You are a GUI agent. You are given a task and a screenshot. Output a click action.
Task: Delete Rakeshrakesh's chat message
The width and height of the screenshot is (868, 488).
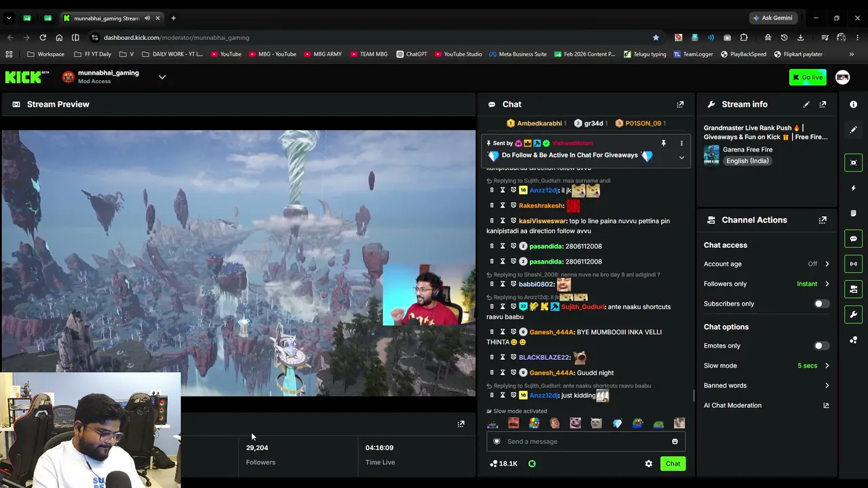point(492,205)
